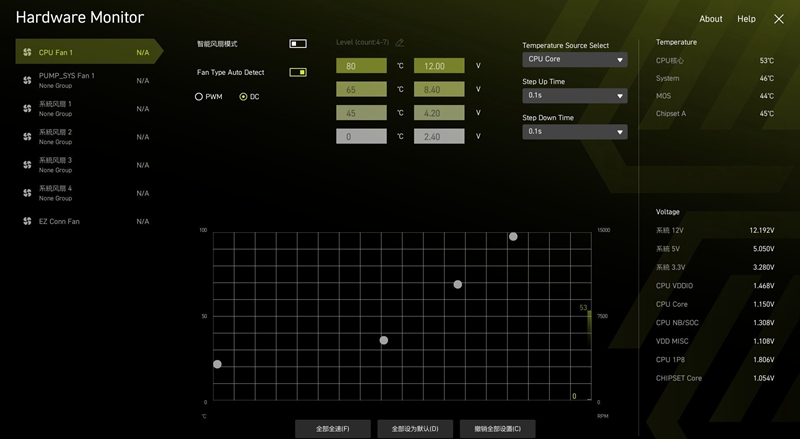This screenshot has height=439, width=800.
Task: Expand the Step Up Time dropdown
Action: 575,96
